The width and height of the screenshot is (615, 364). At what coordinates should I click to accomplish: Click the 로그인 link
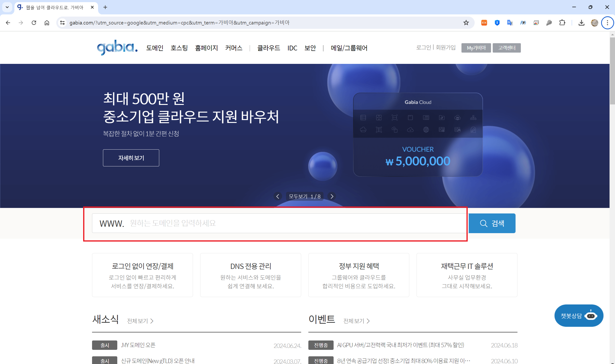(x=423, y=47)
